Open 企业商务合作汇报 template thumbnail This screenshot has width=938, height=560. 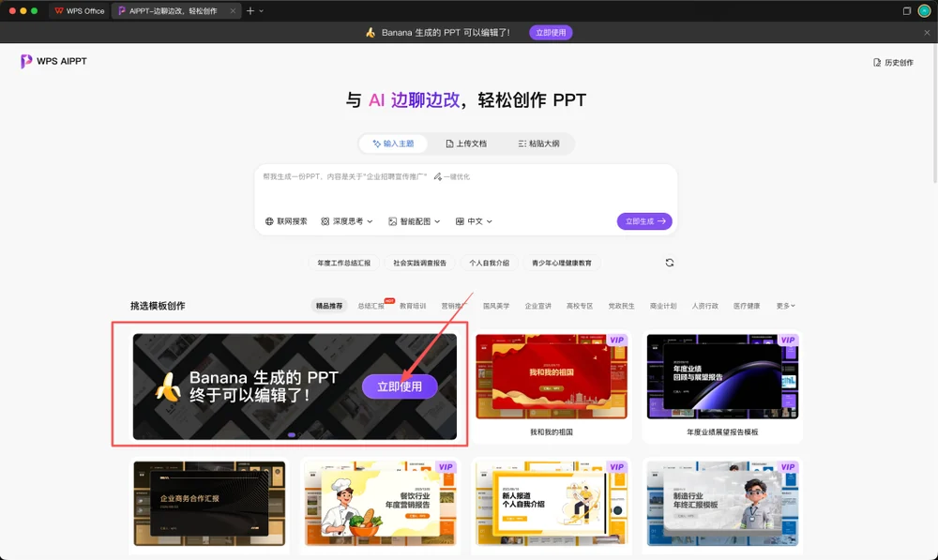[x=209, y=504]
